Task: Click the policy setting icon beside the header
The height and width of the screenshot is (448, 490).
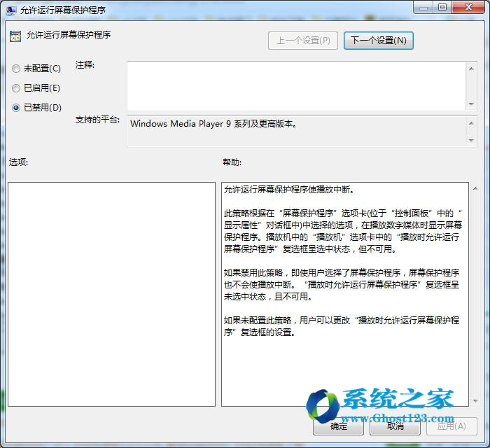Action: click(x=15, y=36)
